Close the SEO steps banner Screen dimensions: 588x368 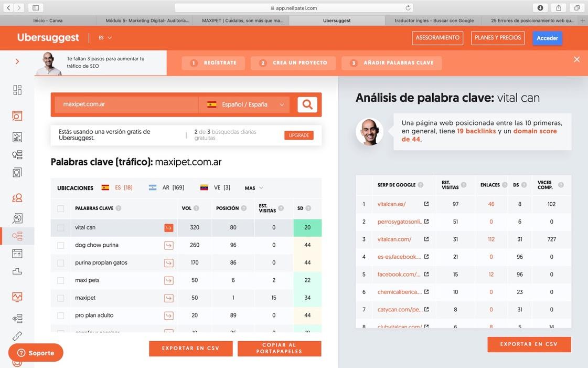[x=577, y=59]
